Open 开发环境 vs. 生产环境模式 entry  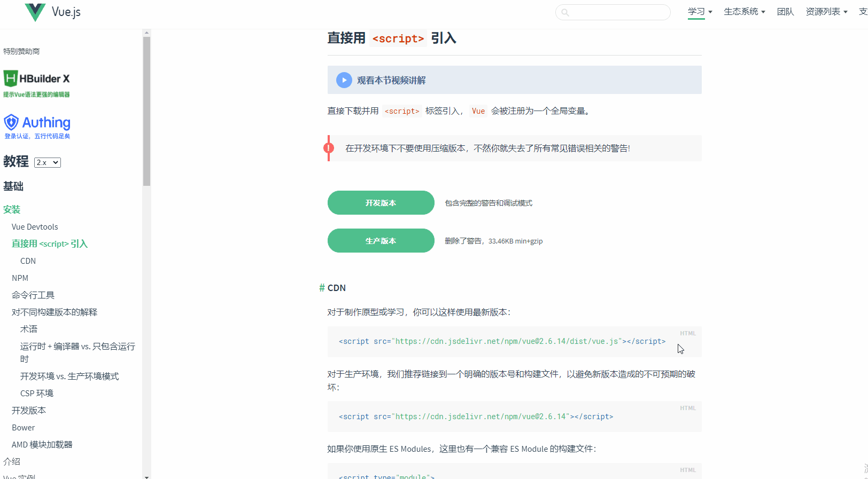pyautogui.click(x=69, y=376)
